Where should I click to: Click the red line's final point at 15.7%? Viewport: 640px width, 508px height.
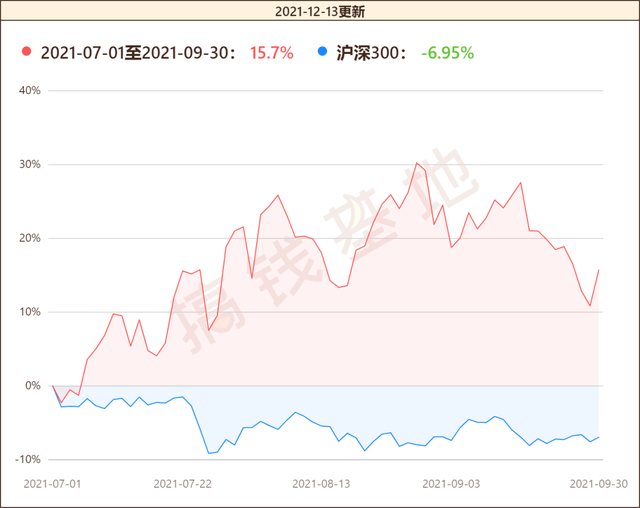[599, 270]
